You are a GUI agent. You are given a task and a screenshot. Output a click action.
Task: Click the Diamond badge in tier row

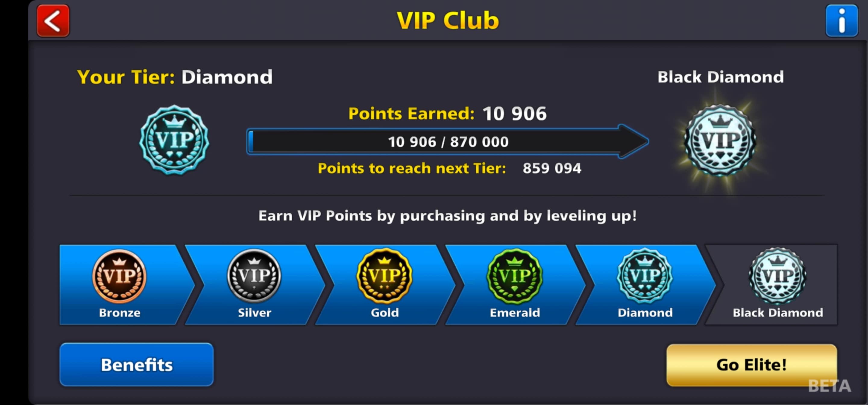[x=645, y=276]
